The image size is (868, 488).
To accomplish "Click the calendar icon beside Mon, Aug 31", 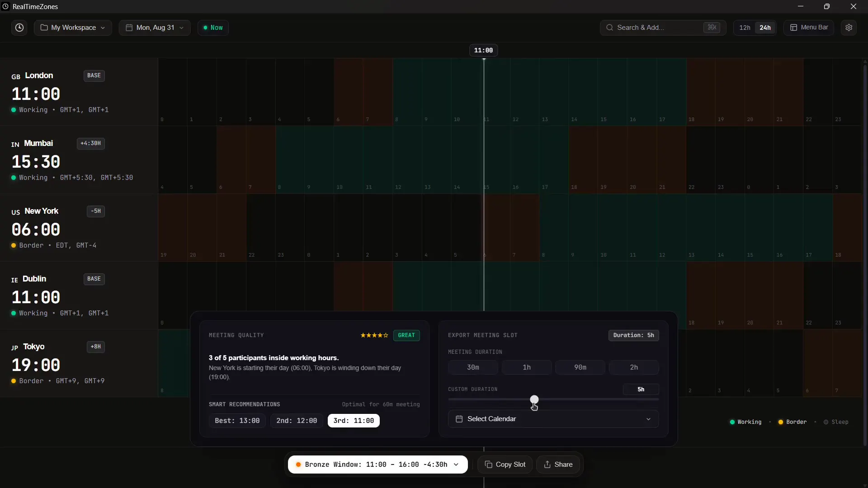I will (129, 28).
